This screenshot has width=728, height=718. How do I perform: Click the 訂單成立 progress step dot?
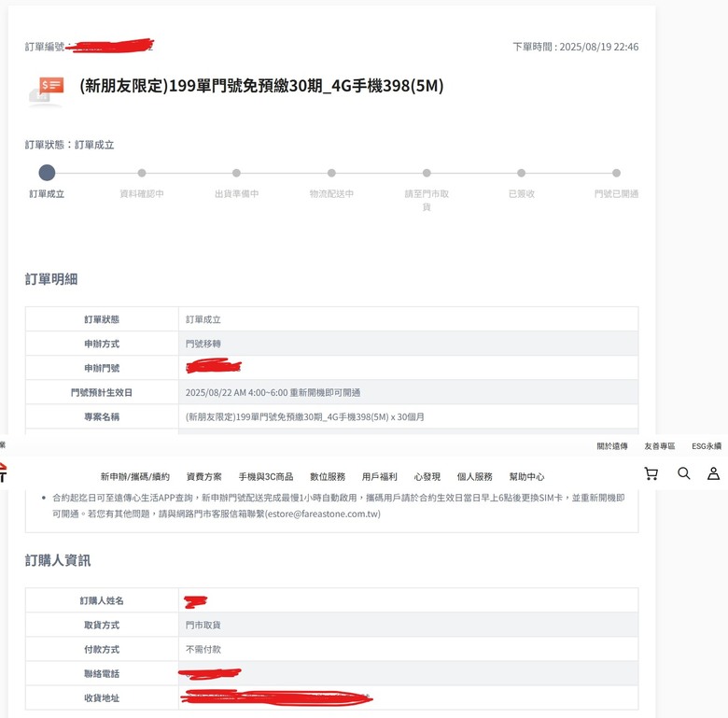pyautogui.click(x=47, y=173)
